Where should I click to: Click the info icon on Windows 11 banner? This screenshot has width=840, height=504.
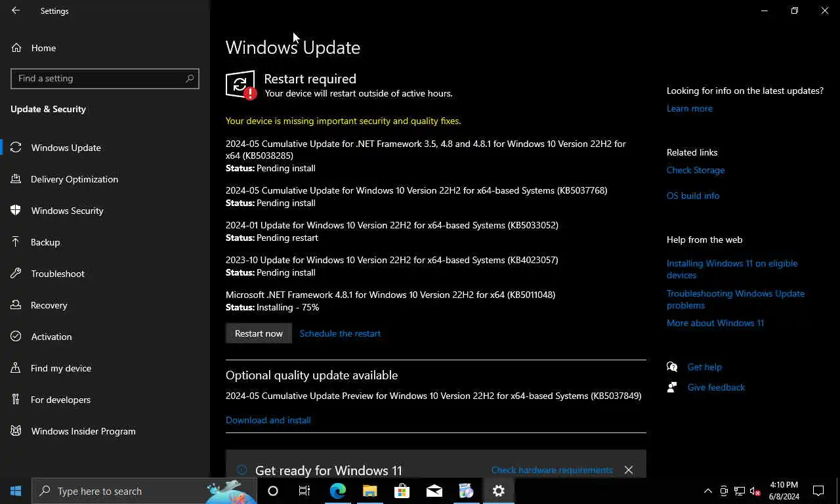tap(241, 470)
